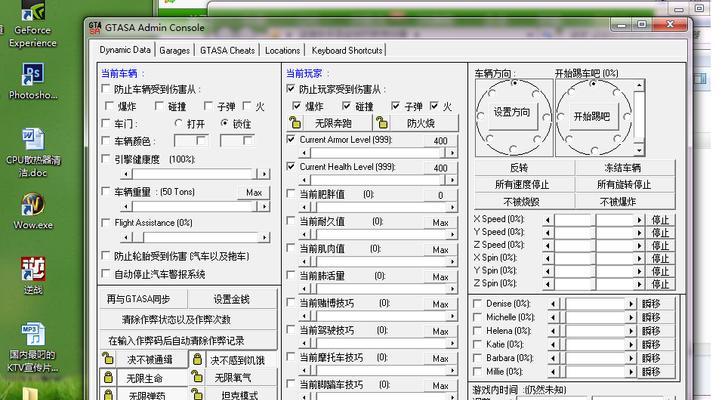This screenshot has height=400, width=725.
Task: Tick the Denise girlfriend checkbox
Action: [478, 303]
